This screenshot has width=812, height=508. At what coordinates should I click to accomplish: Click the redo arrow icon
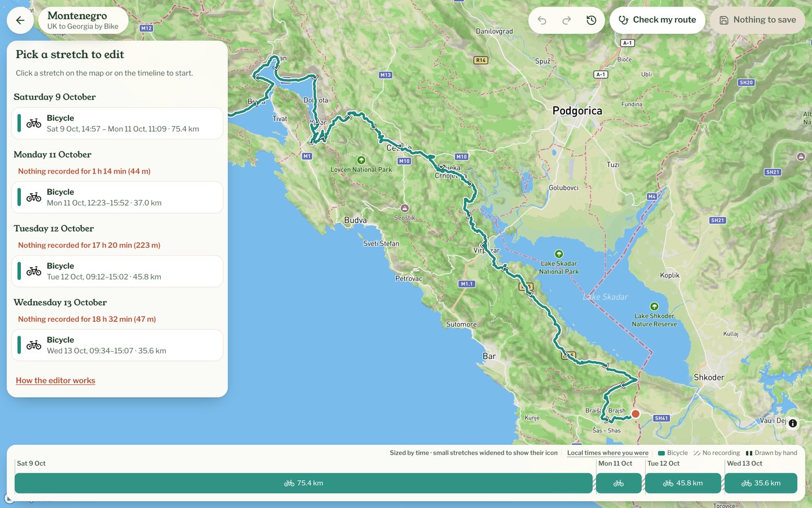pos(567,20)
